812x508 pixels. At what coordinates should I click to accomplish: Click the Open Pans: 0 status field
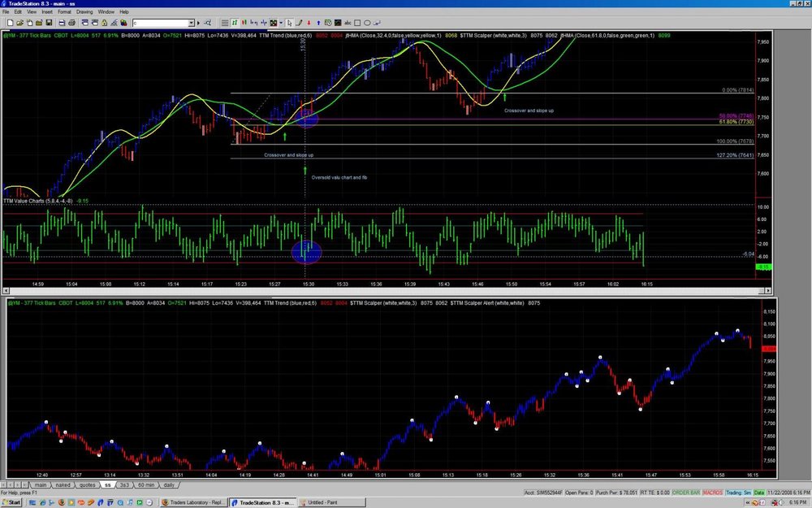578,493
